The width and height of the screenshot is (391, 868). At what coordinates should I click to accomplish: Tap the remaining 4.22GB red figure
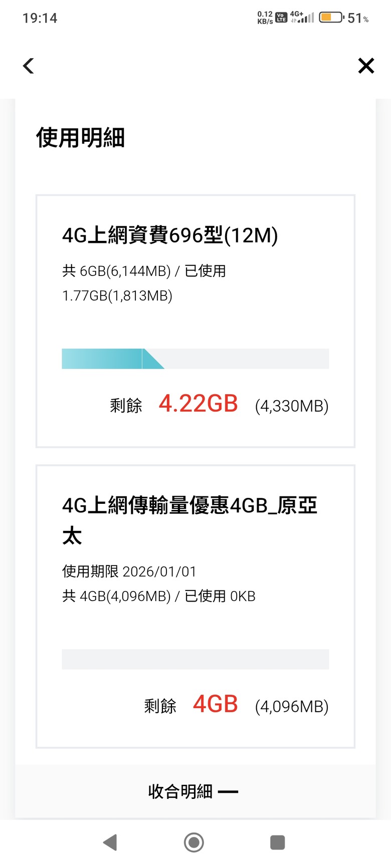pos(199,404)
